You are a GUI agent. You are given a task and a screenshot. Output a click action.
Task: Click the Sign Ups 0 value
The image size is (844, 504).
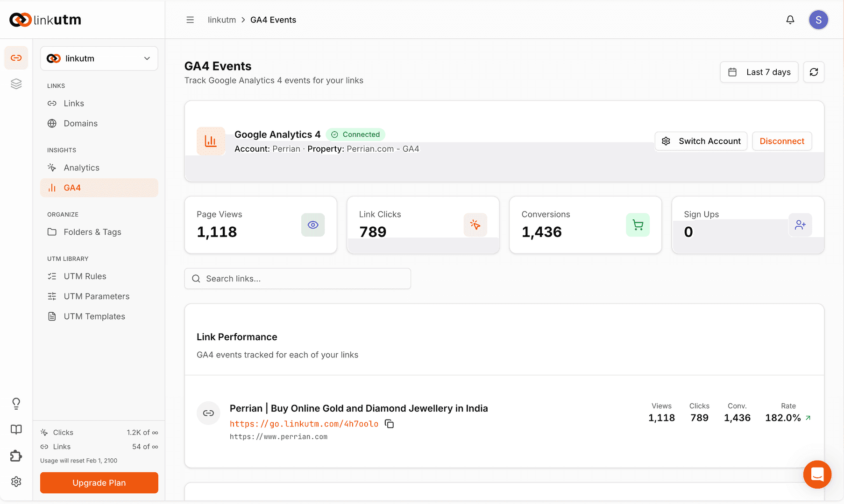click(x=688, y=232)
